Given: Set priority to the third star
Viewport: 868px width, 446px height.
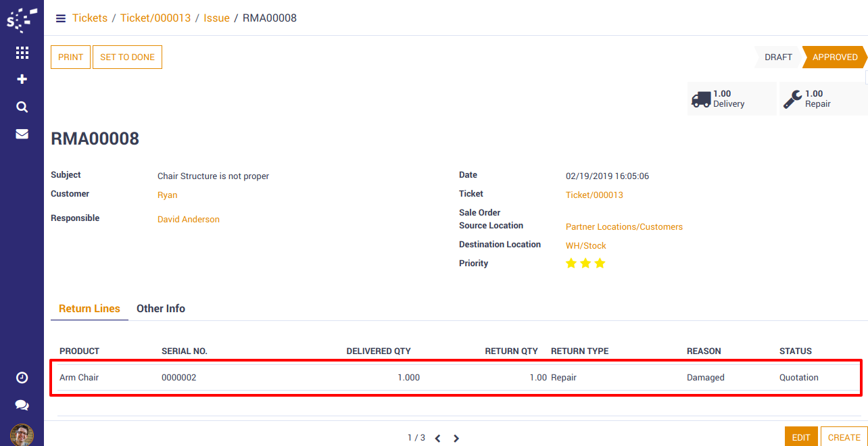Looking at the screenshot, I should click(x=600, y=264).
